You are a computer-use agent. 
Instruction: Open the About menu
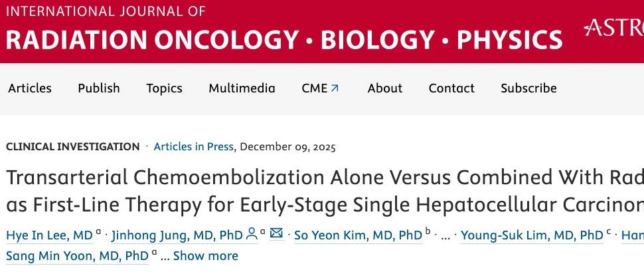coord(385,88)
